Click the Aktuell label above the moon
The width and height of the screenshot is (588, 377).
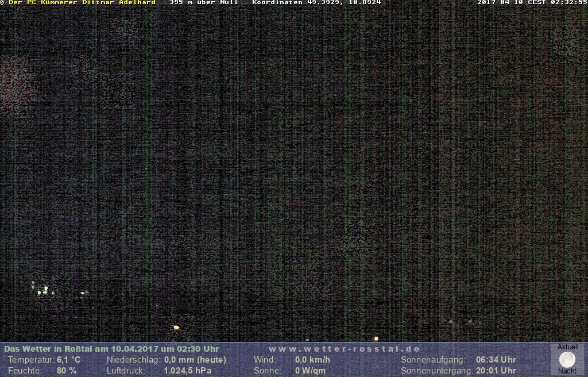(x=567, y=347)
